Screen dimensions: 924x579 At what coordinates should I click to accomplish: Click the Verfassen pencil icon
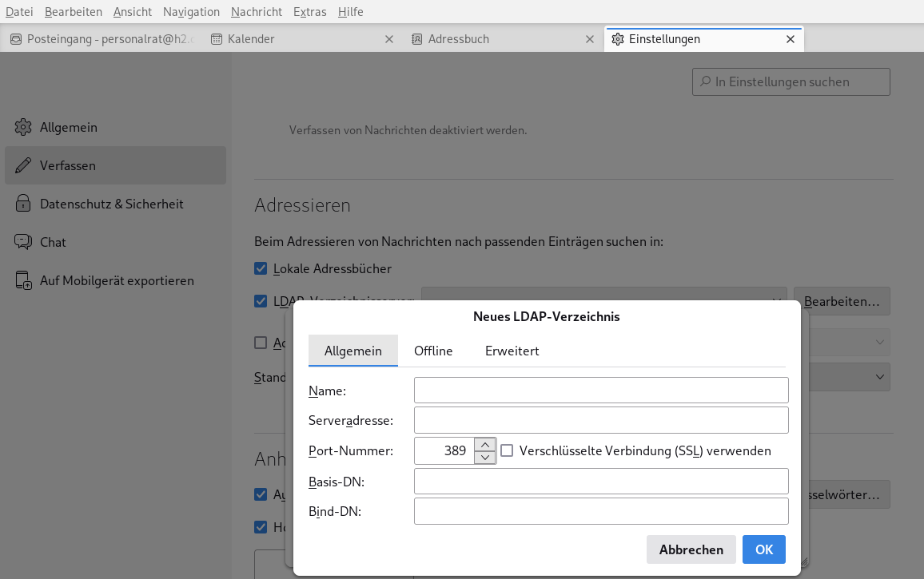pos(23,165)
